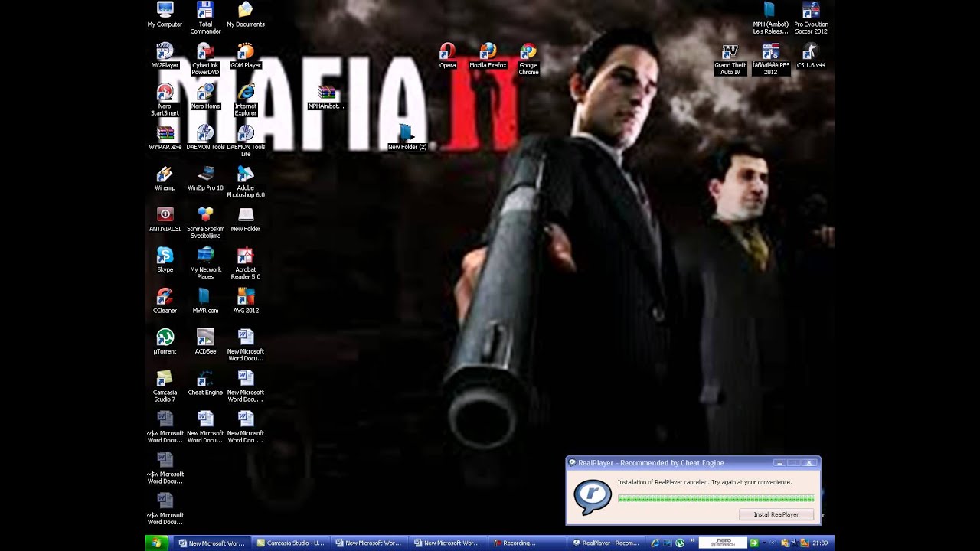Open My Network Places icon
980x551 pixels.
pos(205,263)
